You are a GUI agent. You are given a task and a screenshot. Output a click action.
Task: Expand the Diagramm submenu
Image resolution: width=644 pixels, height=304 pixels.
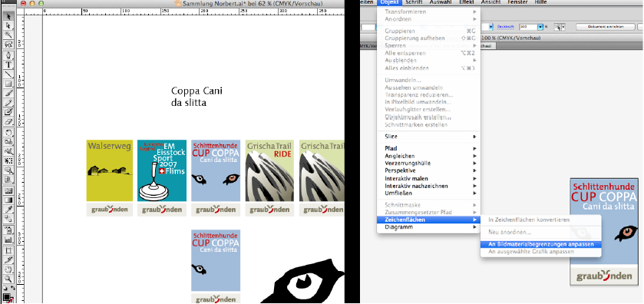click(x=428, y=226)
